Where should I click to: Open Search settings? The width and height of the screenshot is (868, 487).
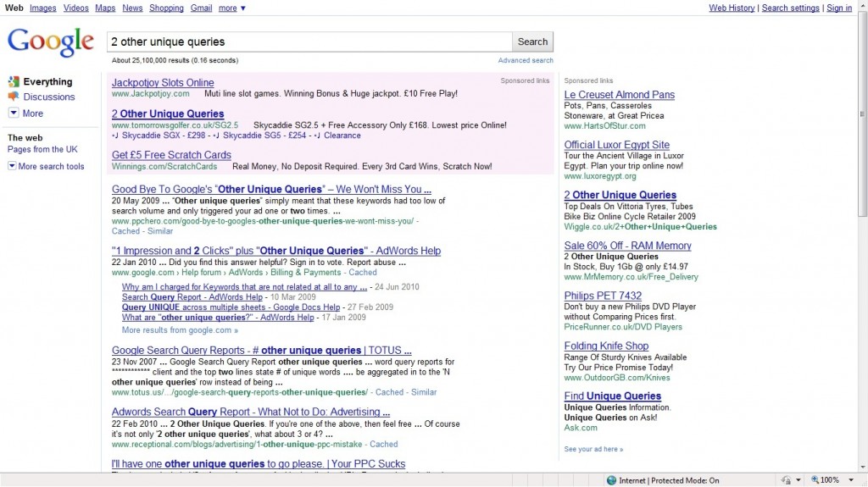(791, 8)
